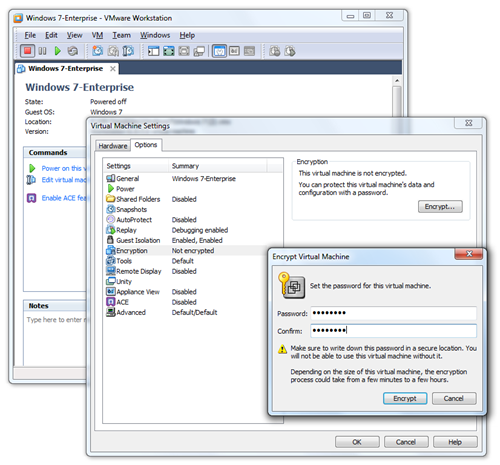Click the Summary column header
This screenshot has width=500, height=465.
pos(218,166)
